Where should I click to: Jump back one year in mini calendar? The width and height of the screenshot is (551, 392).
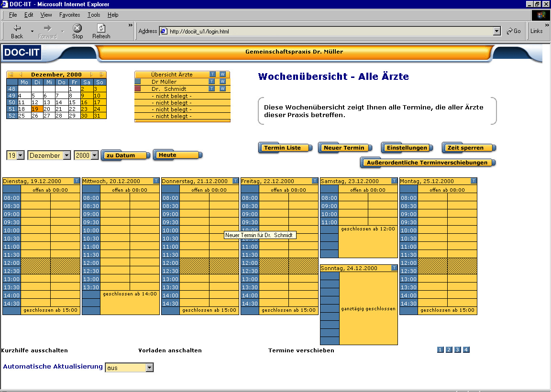coord(11,75)
